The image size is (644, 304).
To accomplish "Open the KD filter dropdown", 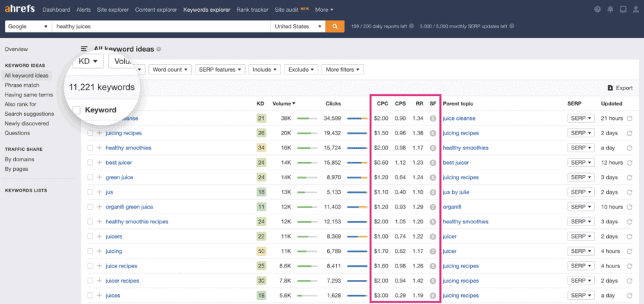I will click(88, 61).
